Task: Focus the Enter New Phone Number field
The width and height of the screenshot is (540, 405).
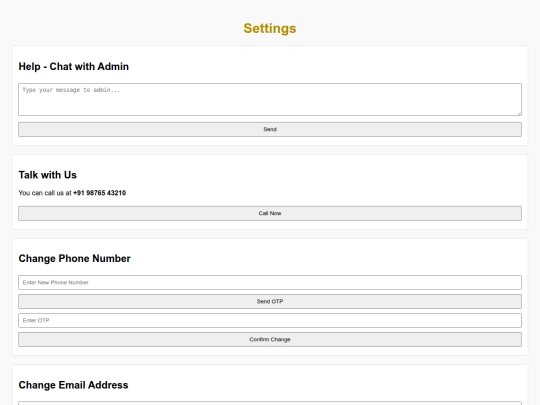Action: [x=270, y=282]
